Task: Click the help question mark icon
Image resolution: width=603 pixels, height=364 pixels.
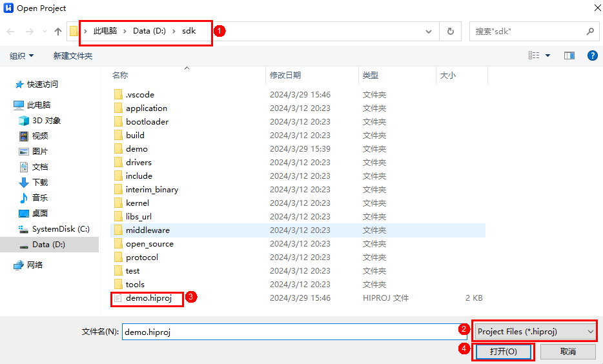Action: (592, 56)
